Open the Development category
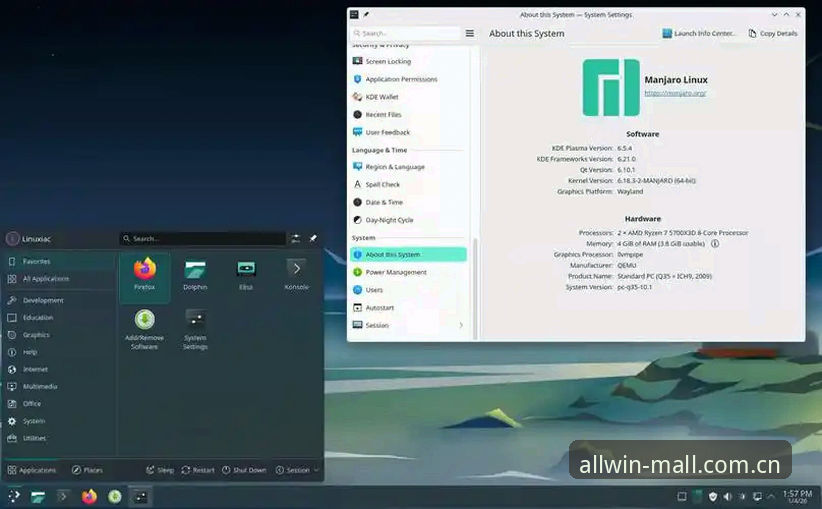Image resolution: width=822 pixels, height=509 pixels. pos(58,300)
